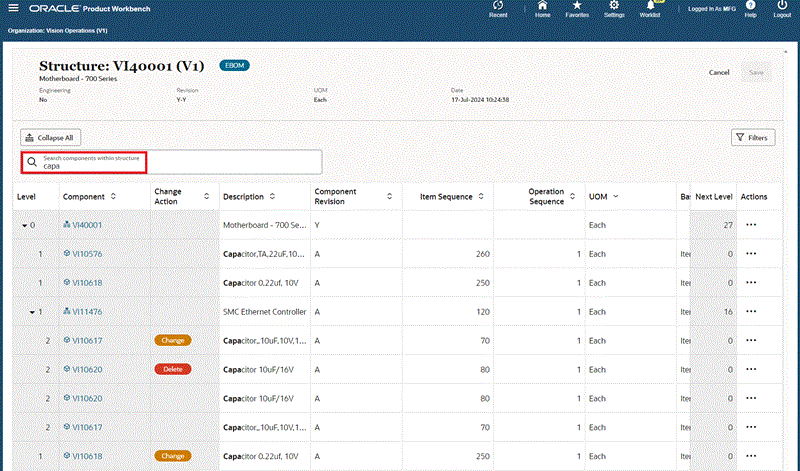Click the disabled Save button
The height and width of the screenshot is (471, 800).
tap(756, 72)
